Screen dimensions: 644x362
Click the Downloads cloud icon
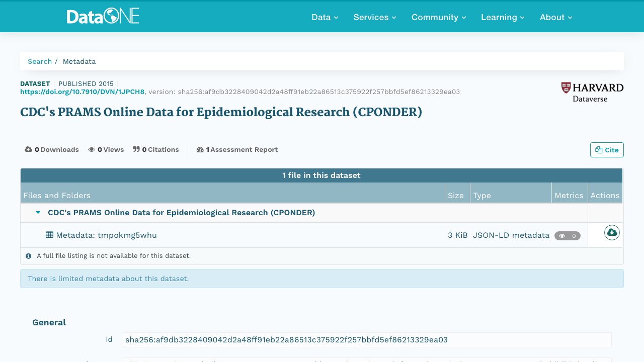click(x=29, y=149)
